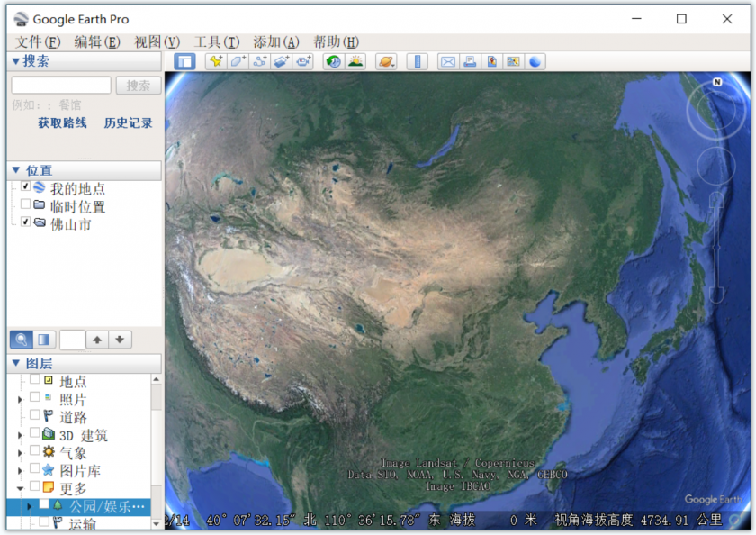Click the Google Earth Pro title icon
The height and width of the screenshot is (535, 756).
click(x=22, y=19)
